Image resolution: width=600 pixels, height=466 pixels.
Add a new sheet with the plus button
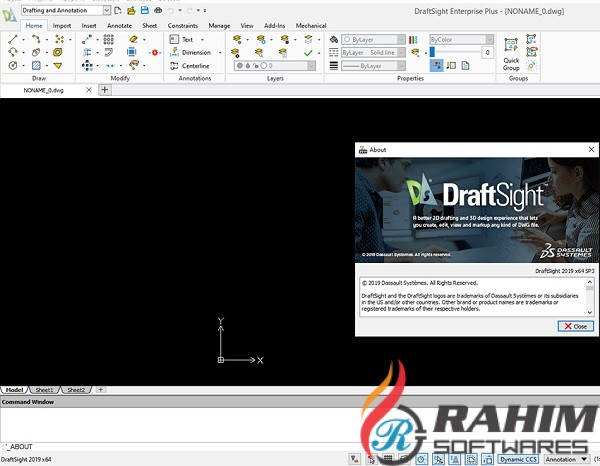pos(101,389)
